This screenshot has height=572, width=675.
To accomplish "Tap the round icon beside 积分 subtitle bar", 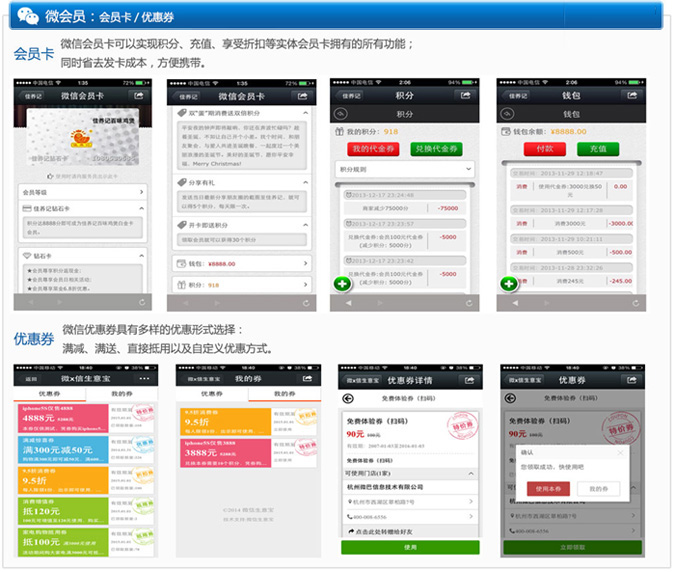I will [x=341, y=114].
